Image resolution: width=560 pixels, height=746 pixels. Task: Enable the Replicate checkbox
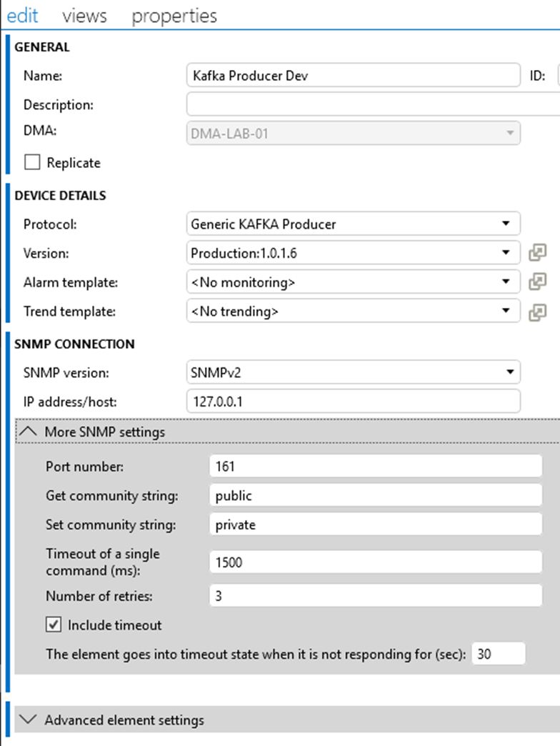pos(33,163)
